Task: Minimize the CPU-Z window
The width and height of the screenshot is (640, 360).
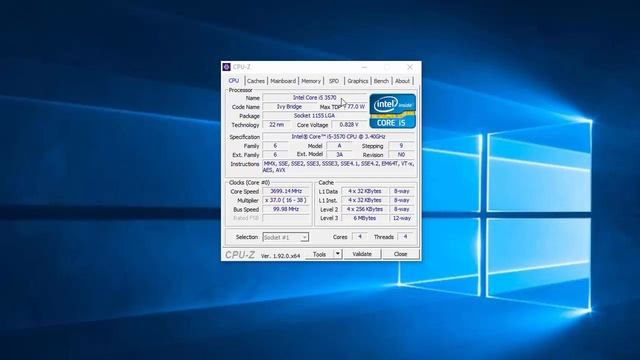Action: (364, 67)
